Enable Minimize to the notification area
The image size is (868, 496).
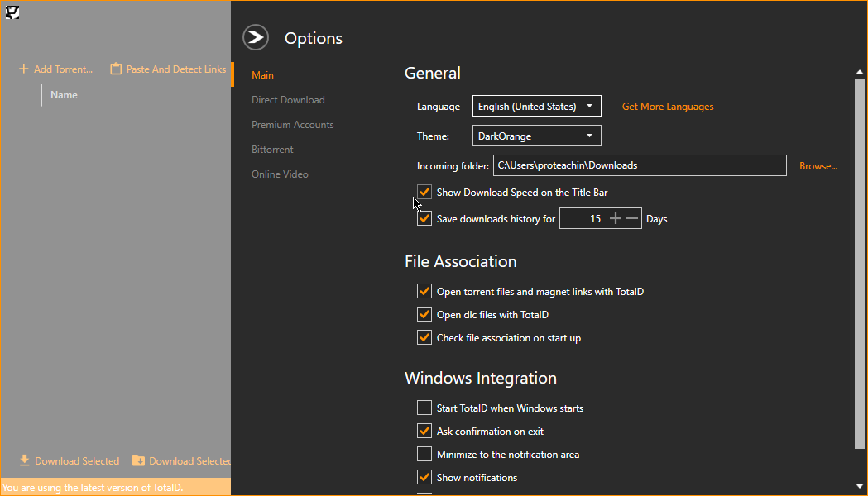(x=424, y=455)
